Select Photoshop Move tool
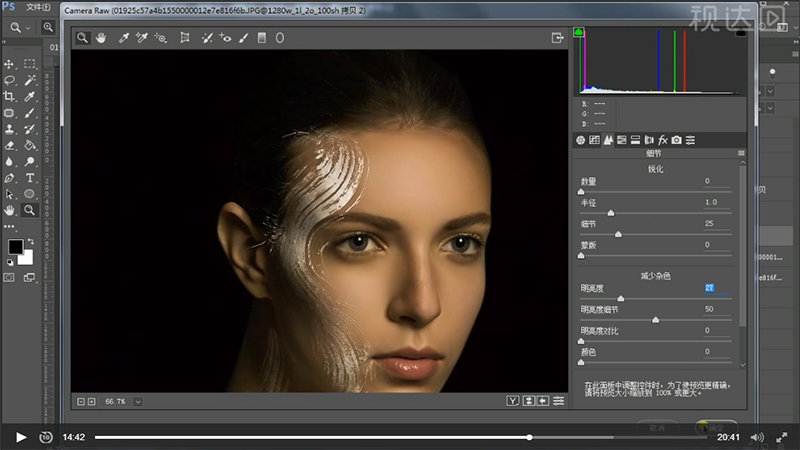 (x=9, y=64)
